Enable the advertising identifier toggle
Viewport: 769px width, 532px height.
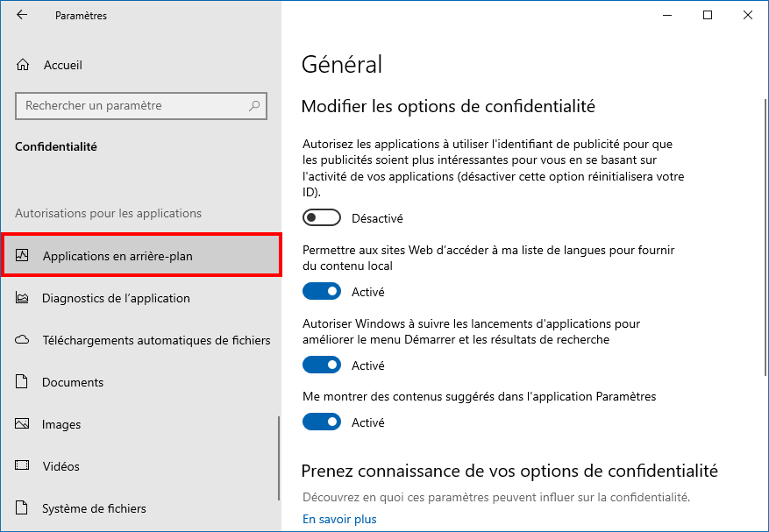pos(322,217)
